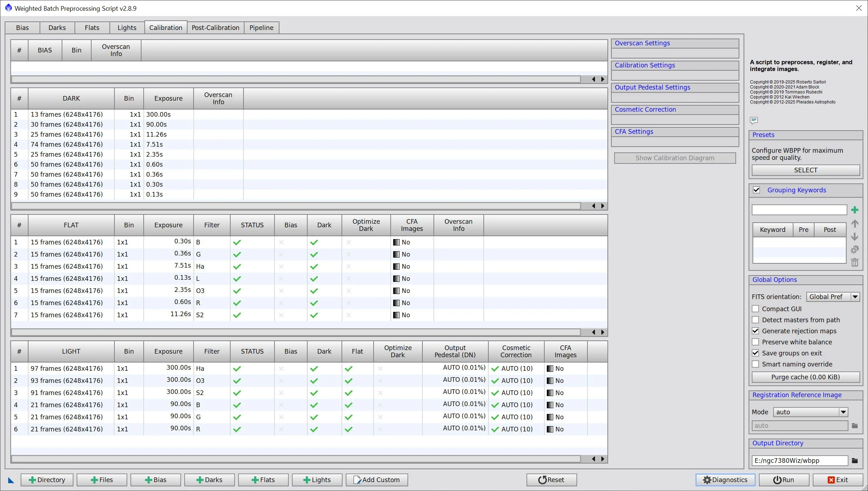Open the output directory folder browse icon
The width and height of the screenshot is (868, 491).
(854, 461)
